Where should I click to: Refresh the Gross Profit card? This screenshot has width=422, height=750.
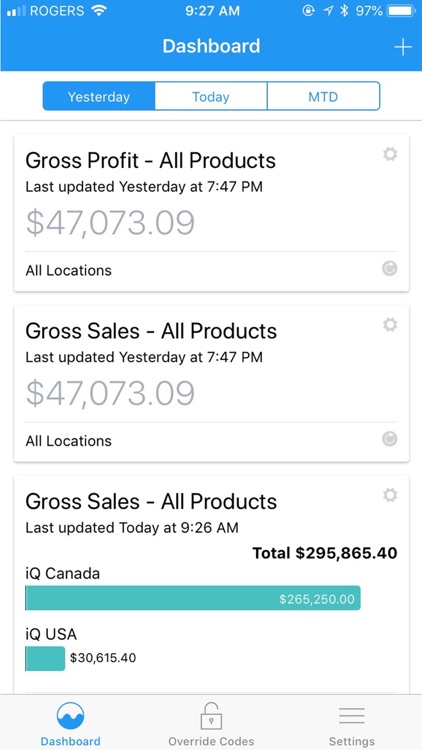(x=389, y=269)
